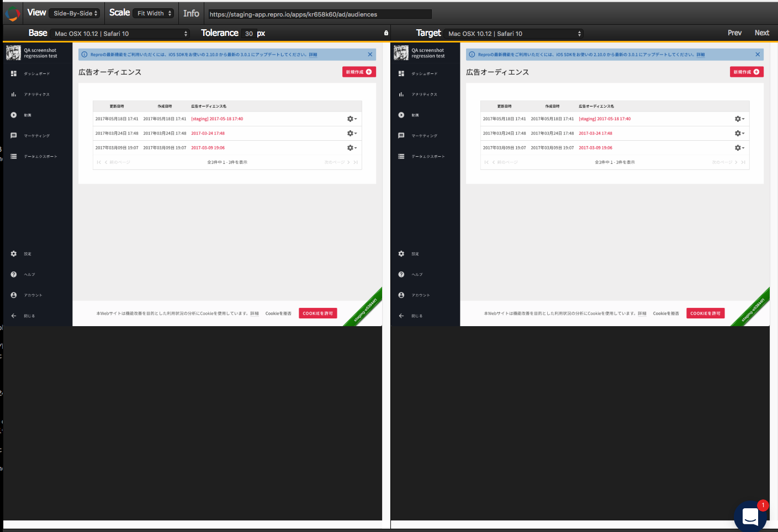Click the 動画 play icon in Base pane

tap(14, 115)
